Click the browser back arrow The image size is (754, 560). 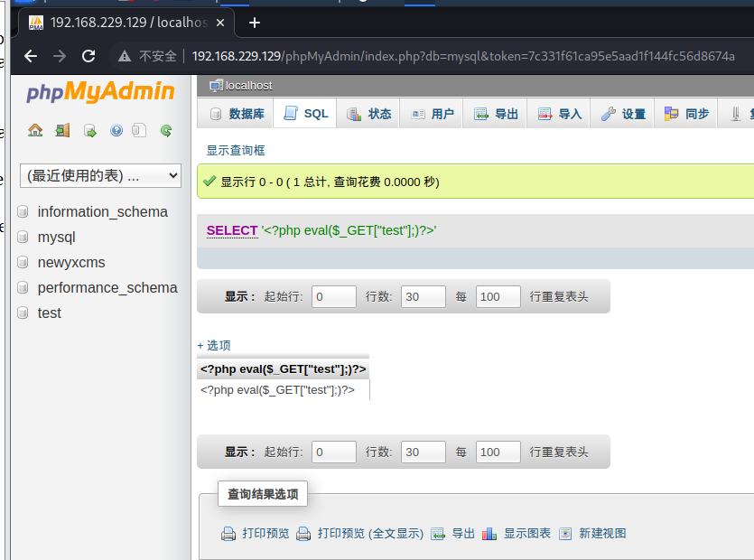[x=31, y=56]
